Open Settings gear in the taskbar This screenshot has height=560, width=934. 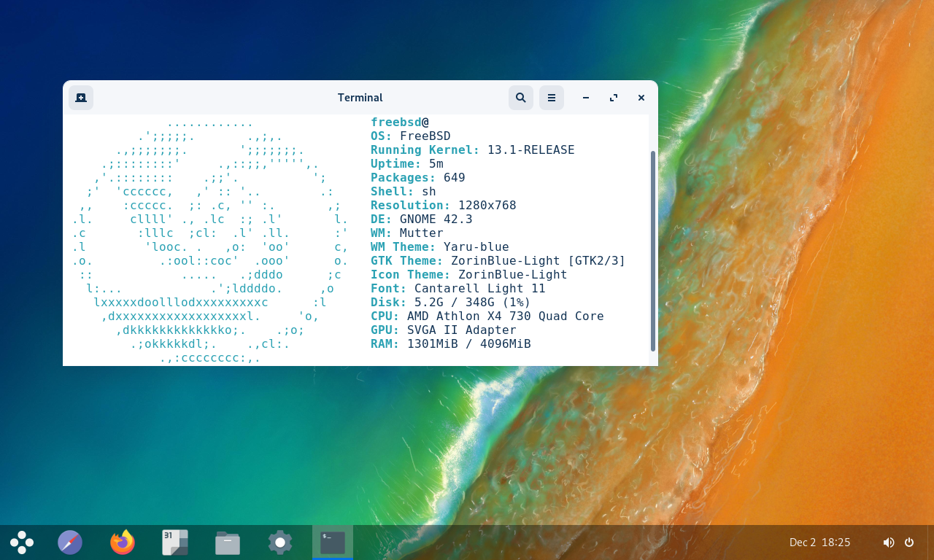(x=280, y=542)
